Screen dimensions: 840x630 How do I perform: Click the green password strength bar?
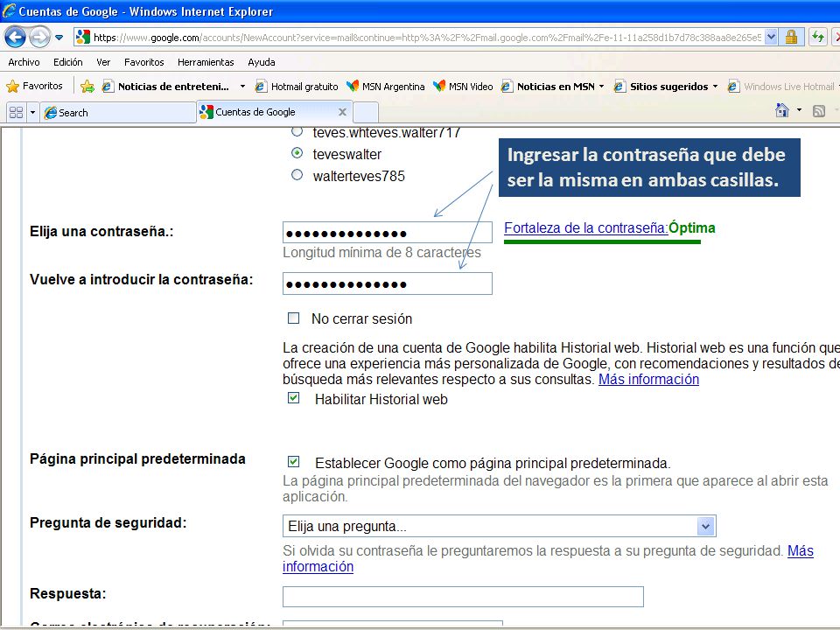point(602,242)
